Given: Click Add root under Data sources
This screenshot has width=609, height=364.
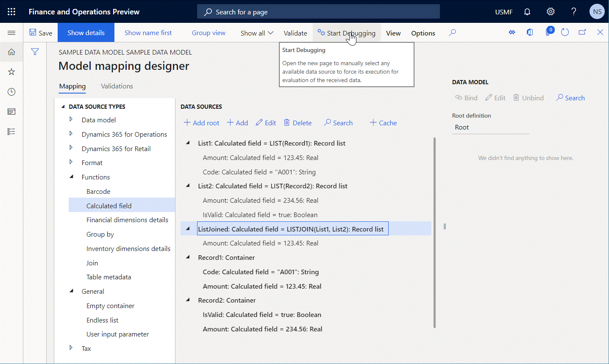Looking at the screenshot, I should [x=201, y=123].
